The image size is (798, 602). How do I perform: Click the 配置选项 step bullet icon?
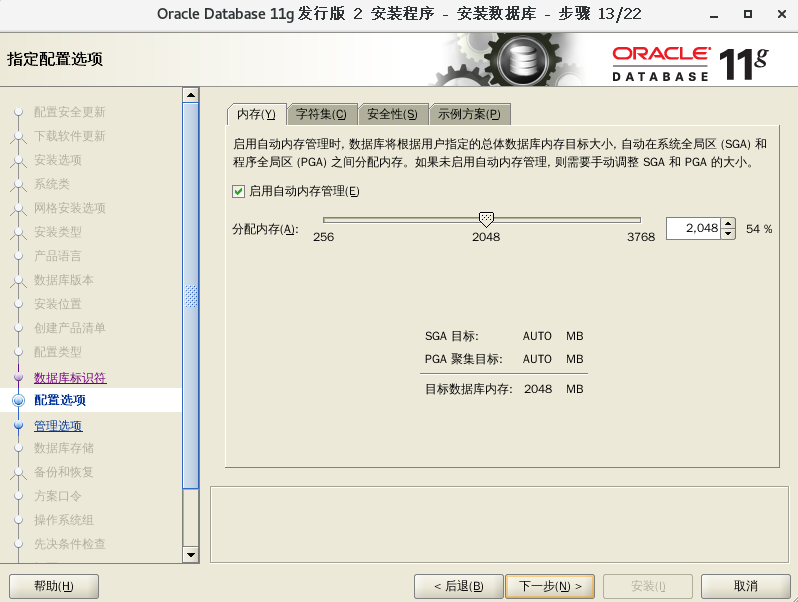(x=18, y=400)
